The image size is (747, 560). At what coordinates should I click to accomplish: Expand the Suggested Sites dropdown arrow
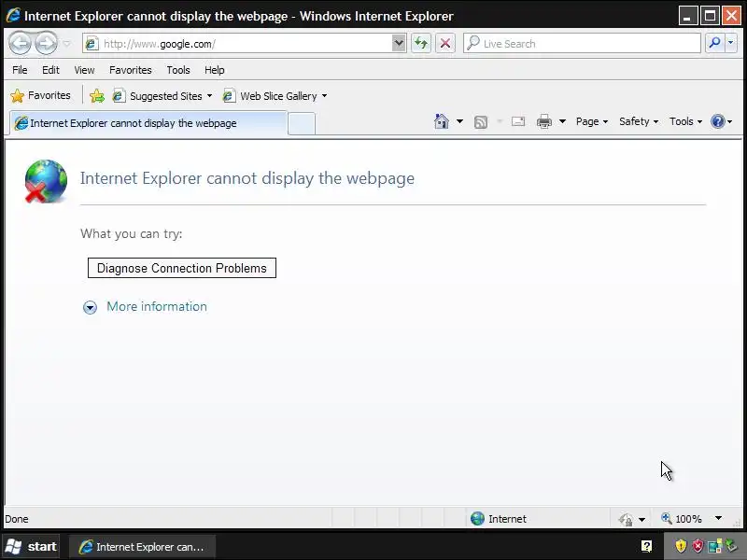[x=209, y=96]
